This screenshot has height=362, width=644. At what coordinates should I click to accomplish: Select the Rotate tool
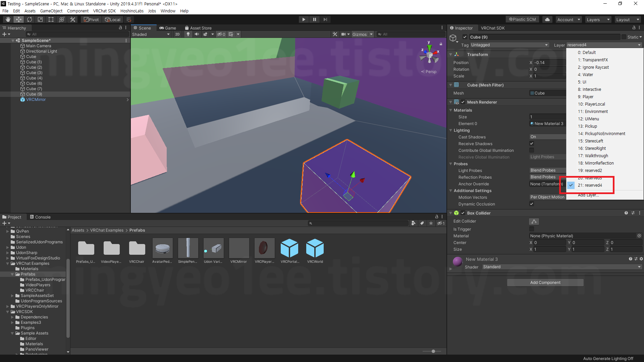point(30,19)
